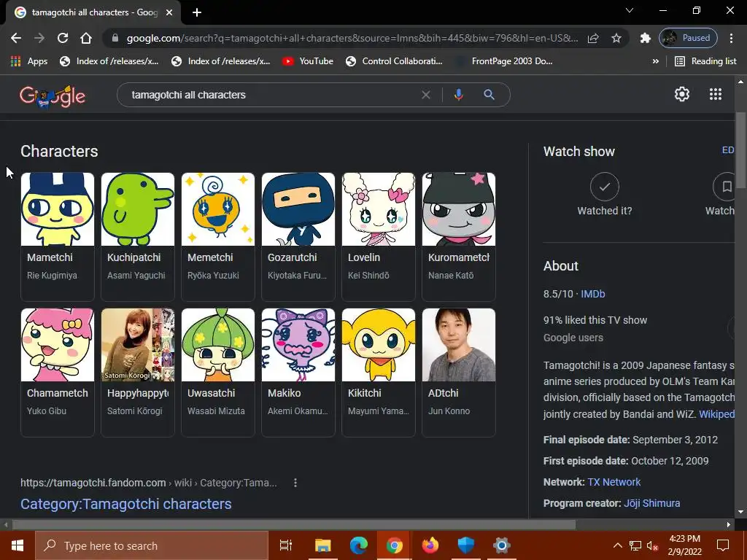Launch Microsoft Edge from the taskbar
747x560 pixels.
click(x=359, y=545)
